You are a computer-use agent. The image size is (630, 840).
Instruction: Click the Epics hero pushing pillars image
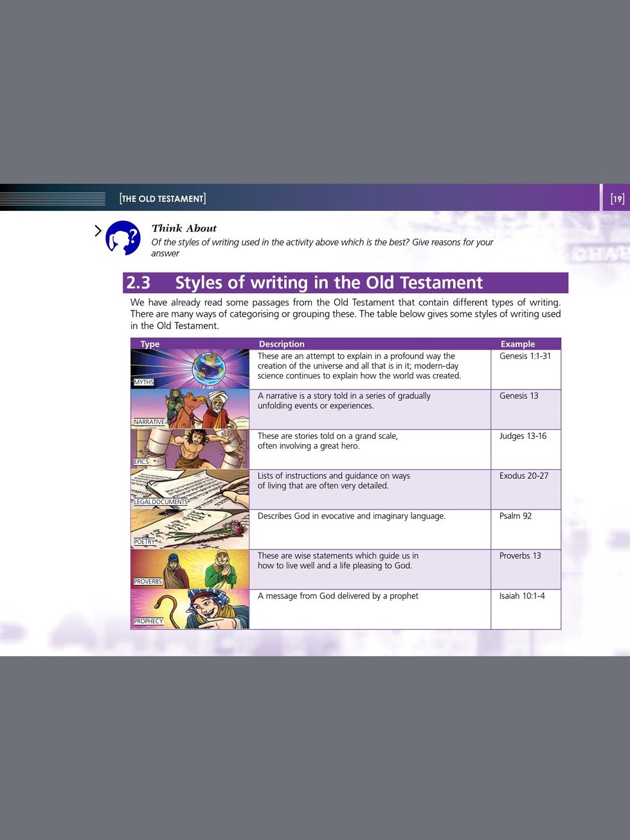coord(190,449)
